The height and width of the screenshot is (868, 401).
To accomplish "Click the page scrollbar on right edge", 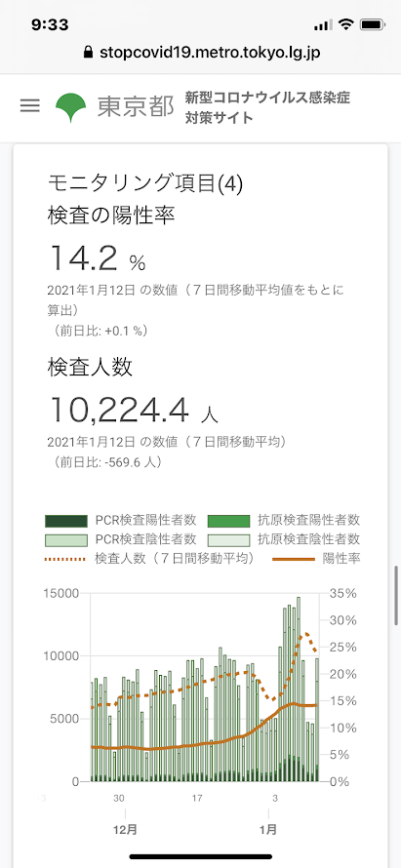I will [x=398, y=595].
